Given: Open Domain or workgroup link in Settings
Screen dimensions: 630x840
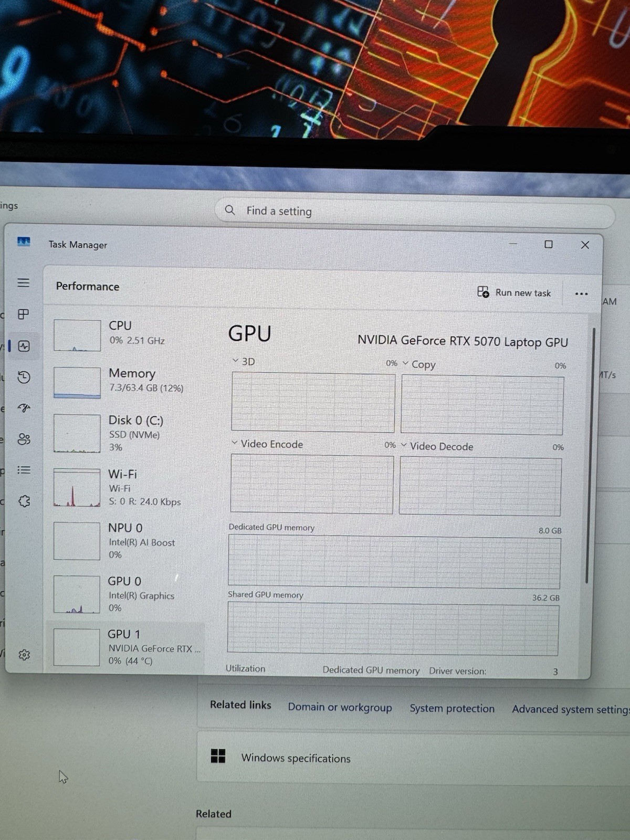Looking at the screenshot, I should click(x=340, y=707).
